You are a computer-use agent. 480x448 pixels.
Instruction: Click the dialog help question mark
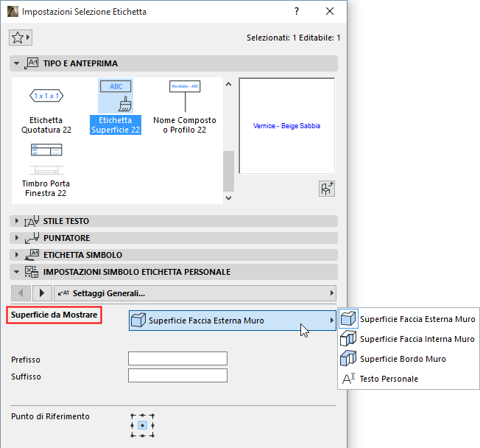(x=297, y=11)
